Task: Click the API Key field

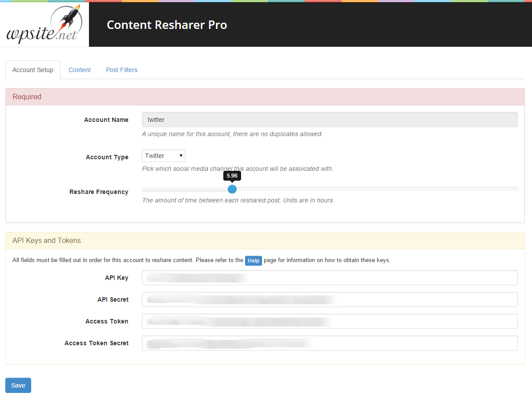Action: click(330, 278)
